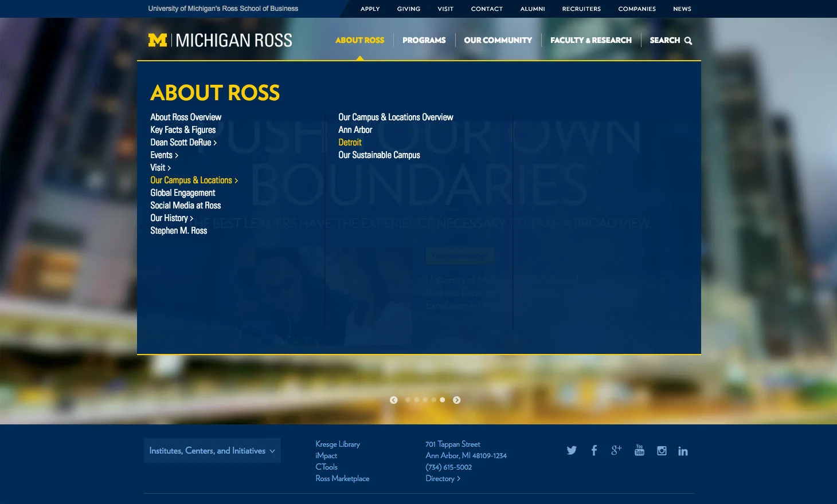Select the first carousel dot
Image resolution: width=837 pixels, height=504 pixels.
[408, 400]
